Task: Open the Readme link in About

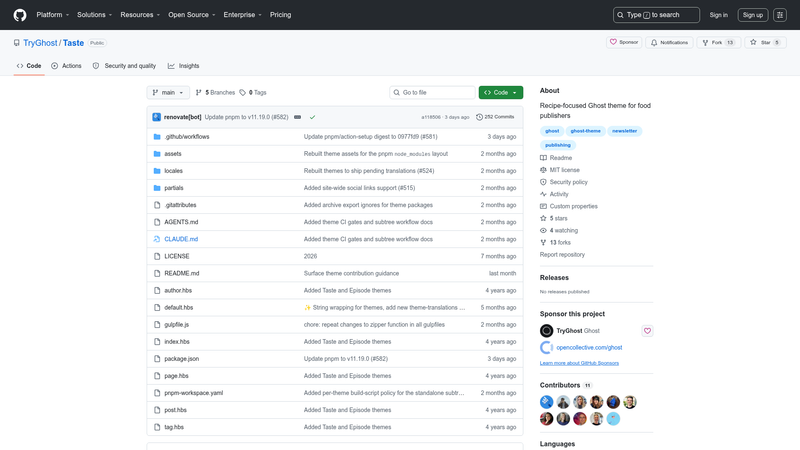Action: tap(556, 158)
